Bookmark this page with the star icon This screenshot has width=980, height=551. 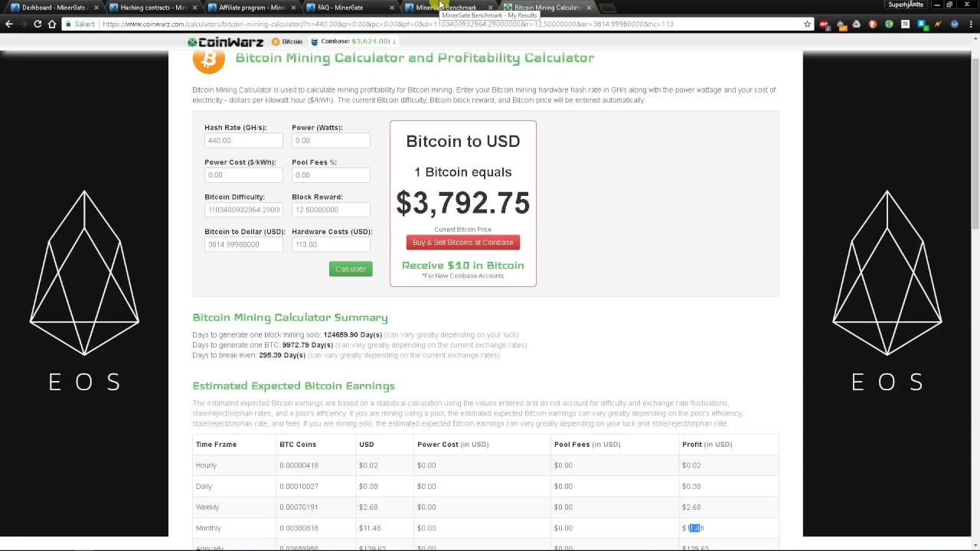tap(807, 24)
